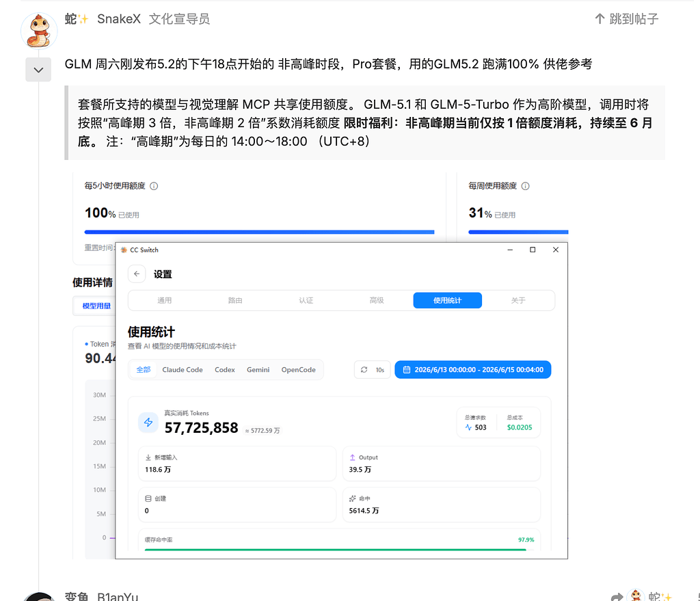Go back with the arrow in CC Switch settings
700x601 pixels.
click(x=137, y=273)
